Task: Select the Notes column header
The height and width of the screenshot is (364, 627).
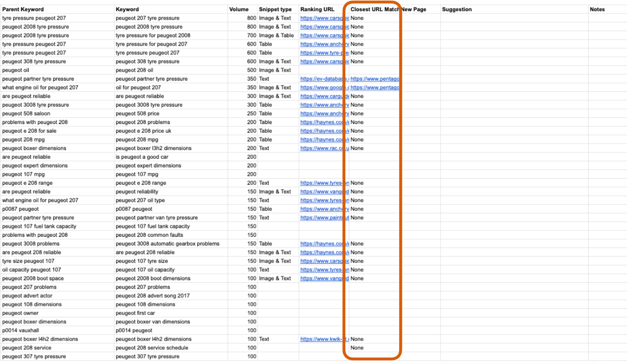Action: point(597,9)
